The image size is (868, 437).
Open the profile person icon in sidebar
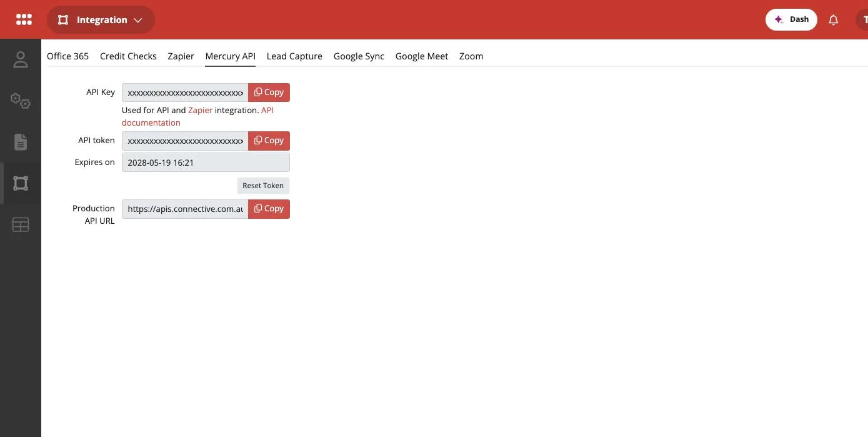coord(21,59)
